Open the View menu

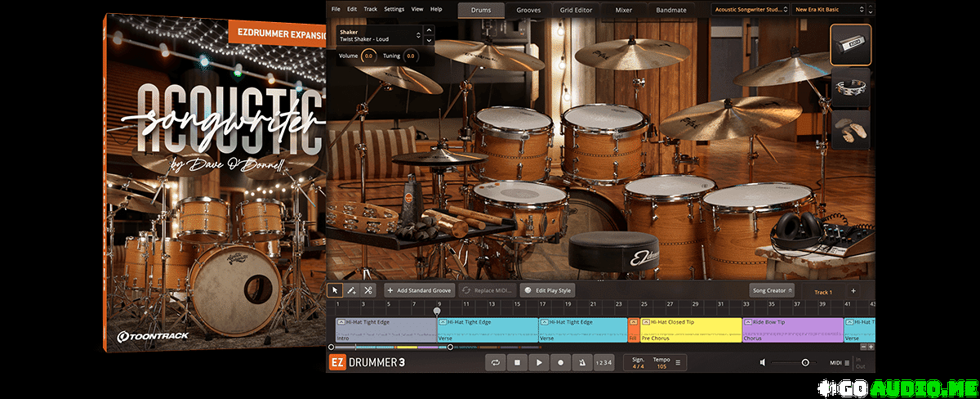pyautogui.click(x=417, y=9)
